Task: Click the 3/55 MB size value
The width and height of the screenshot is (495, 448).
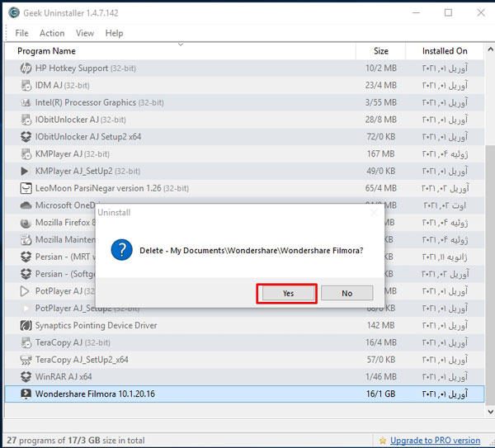Action: pyautogui.click(x=380, y=102)
